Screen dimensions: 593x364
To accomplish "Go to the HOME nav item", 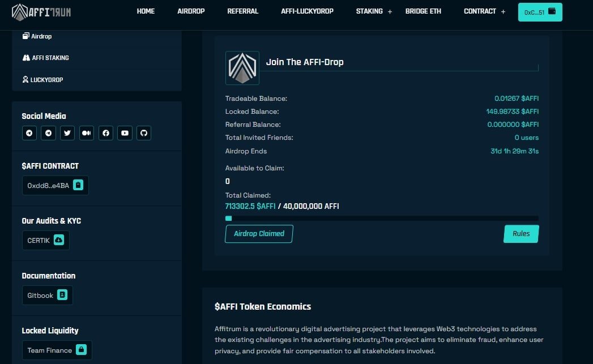I will click(146, 11).
